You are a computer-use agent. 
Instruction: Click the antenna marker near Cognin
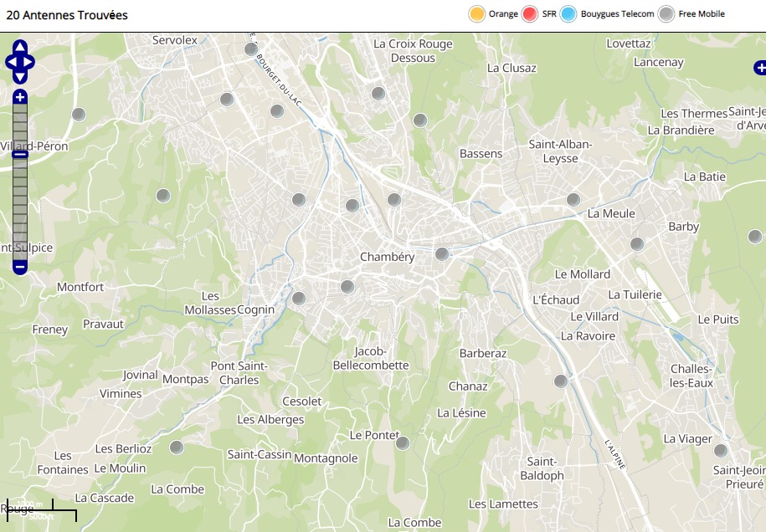[299, 299]
